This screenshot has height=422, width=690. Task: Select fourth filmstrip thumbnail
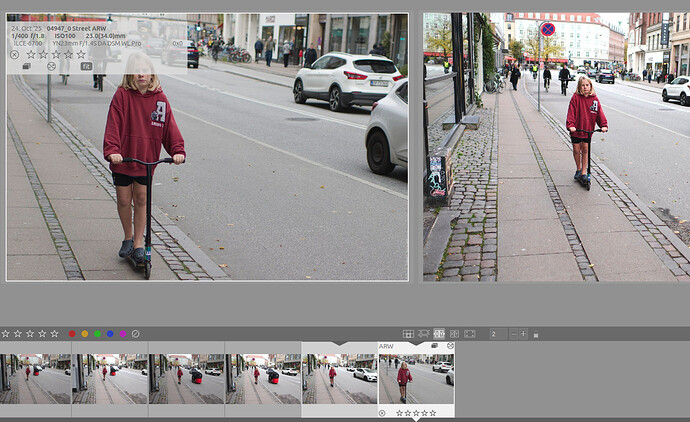[x=263, y=379]
